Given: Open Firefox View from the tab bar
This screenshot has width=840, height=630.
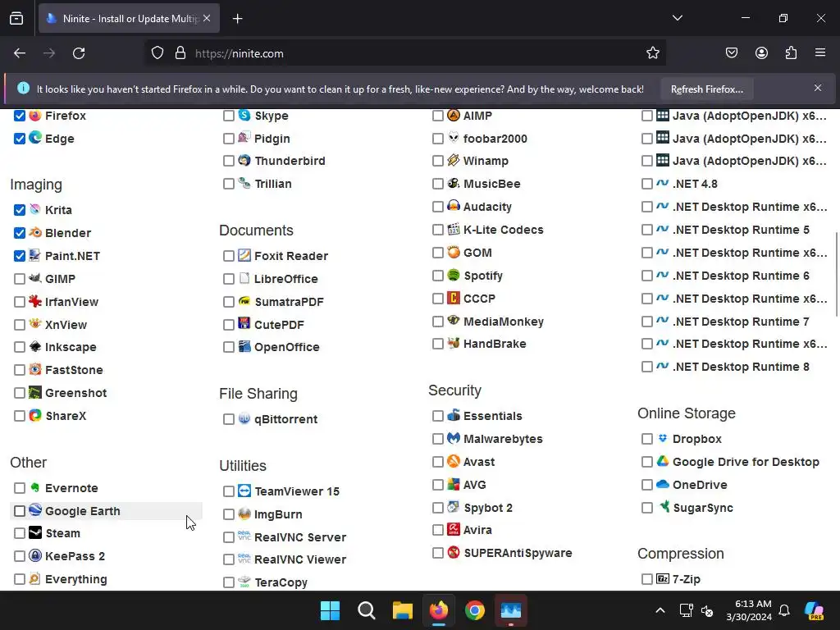Looking at the screenshot, I should (x=16, y=18).
